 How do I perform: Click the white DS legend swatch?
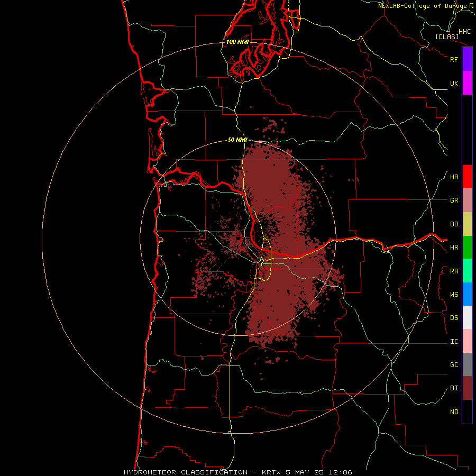(467, 317)
